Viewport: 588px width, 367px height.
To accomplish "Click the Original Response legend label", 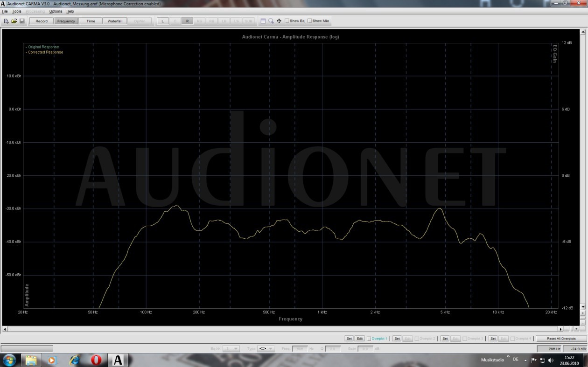I will 42,47.
